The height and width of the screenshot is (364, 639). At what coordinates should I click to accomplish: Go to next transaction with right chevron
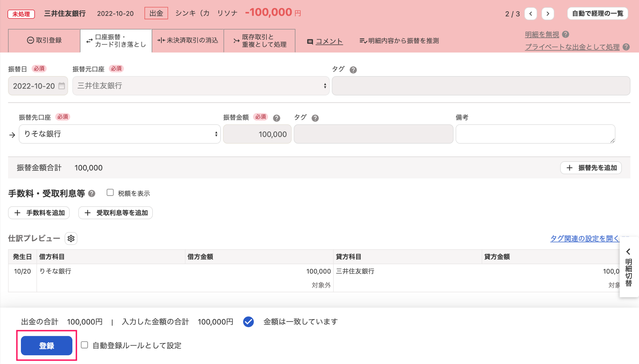[x=548, y=14]
